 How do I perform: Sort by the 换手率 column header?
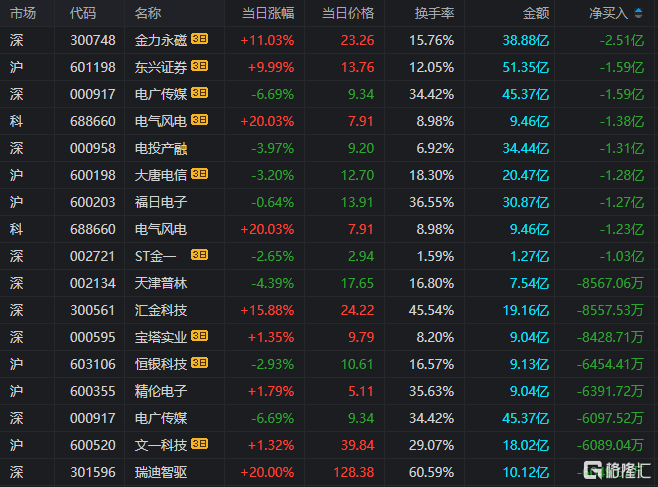pos(434,13)
